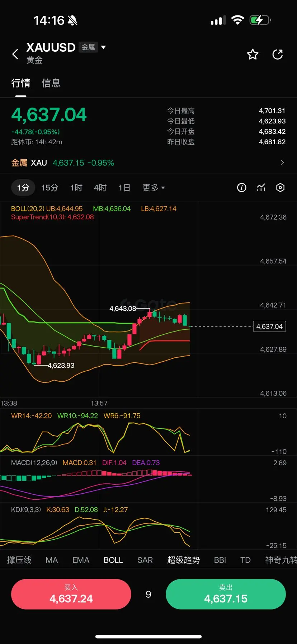The width and height of the screenshot is (297, 644).
Task: Select the 1时 timeframe
Action: click(76, 188)
